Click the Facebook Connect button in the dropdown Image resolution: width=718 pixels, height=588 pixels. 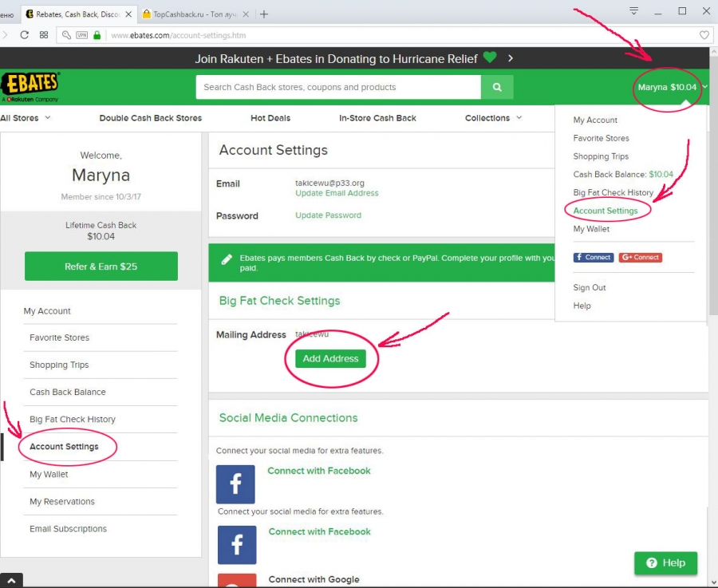[x=593, y=258]
